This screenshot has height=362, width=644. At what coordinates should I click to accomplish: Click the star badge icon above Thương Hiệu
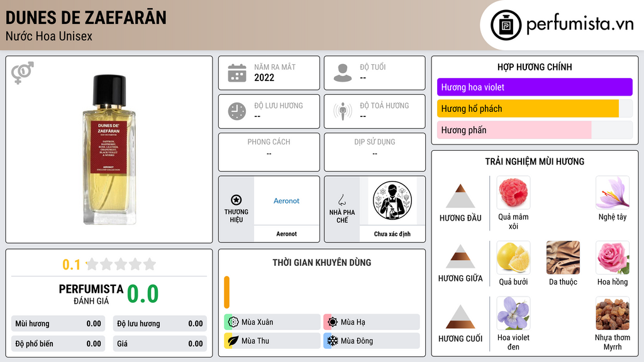click(236, 200)
